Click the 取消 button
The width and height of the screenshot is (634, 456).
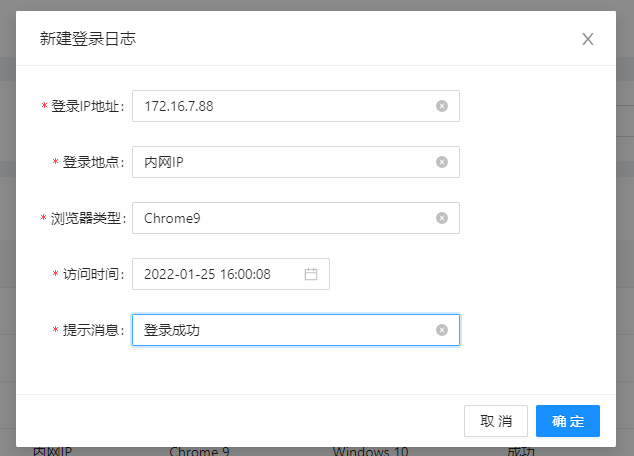(x=496, y=421)
